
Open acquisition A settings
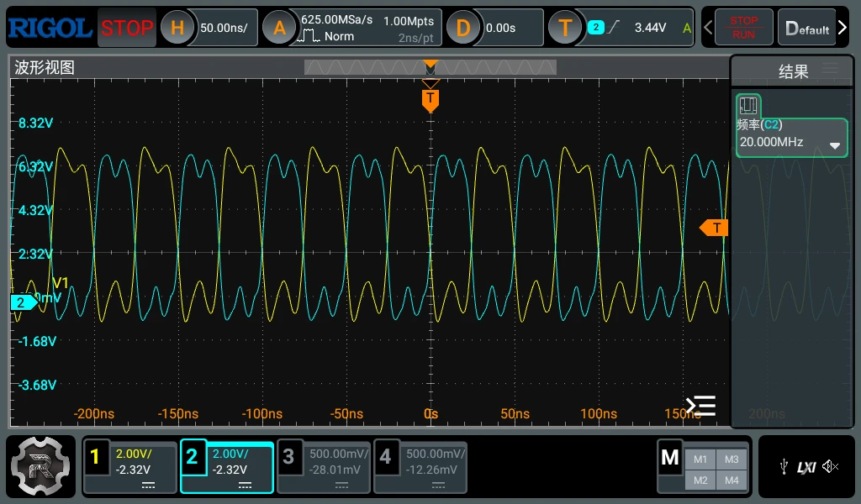click(x=279, y=28)
